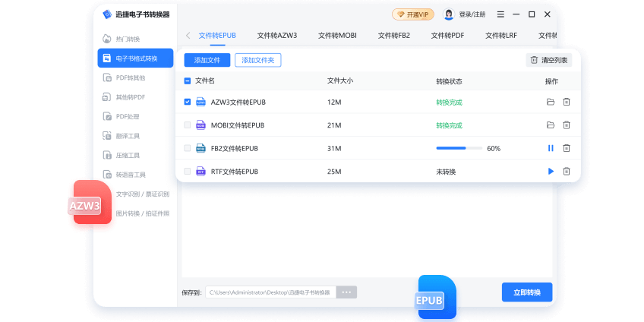The width and height of the screenshot is (644, 322).
Task: Toggle the select-all 文件名 header checkbox
Action: [x=188, y=80]
